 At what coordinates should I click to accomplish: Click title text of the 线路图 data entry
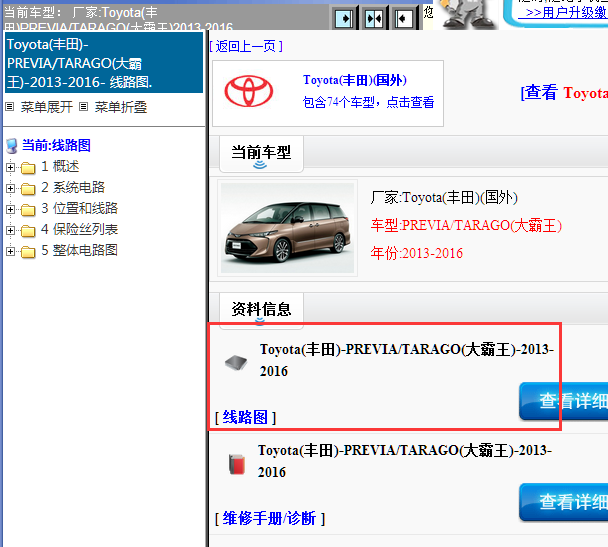click(x=406, y=360)
